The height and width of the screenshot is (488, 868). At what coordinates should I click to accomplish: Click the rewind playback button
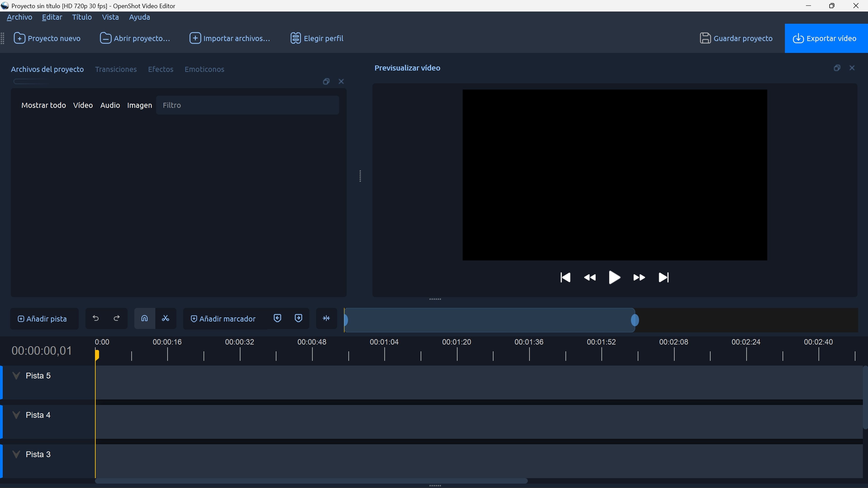[x=590, y=278]
